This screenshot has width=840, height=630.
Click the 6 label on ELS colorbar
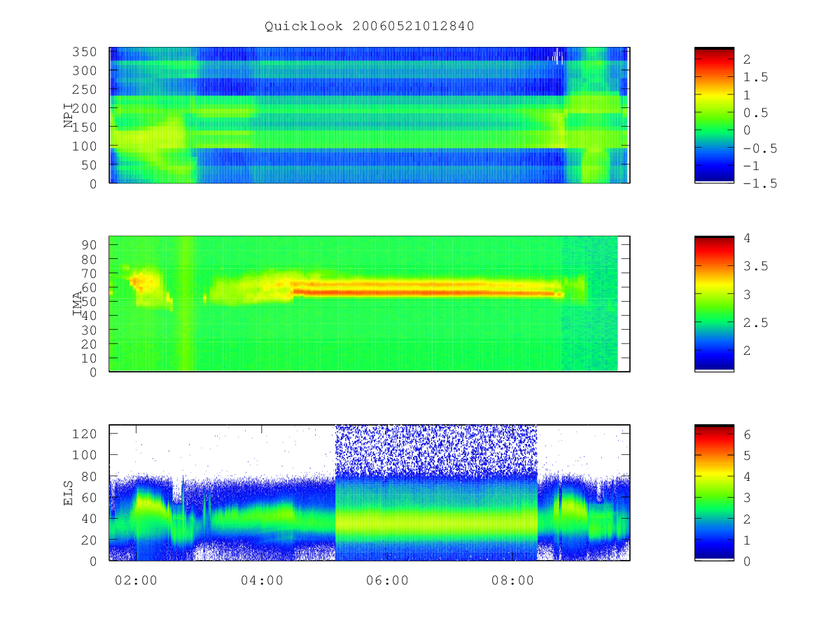click(747, 434)
